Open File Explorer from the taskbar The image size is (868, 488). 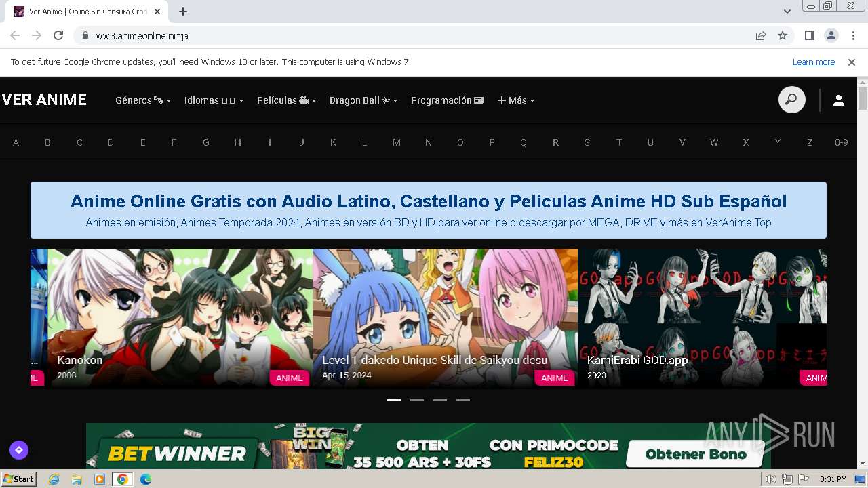[x=77, y=479]
